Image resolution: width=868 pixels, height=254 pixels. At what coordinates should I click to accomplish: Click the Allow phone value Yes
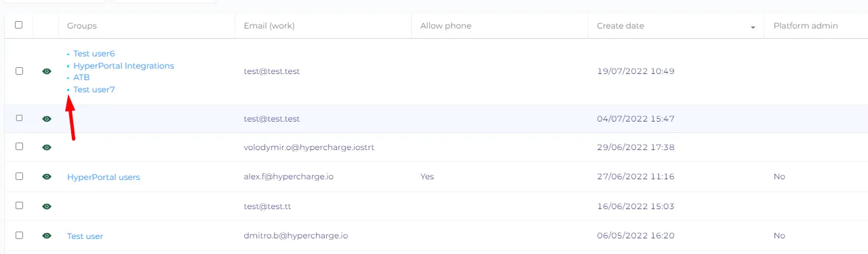click(427, 177)
